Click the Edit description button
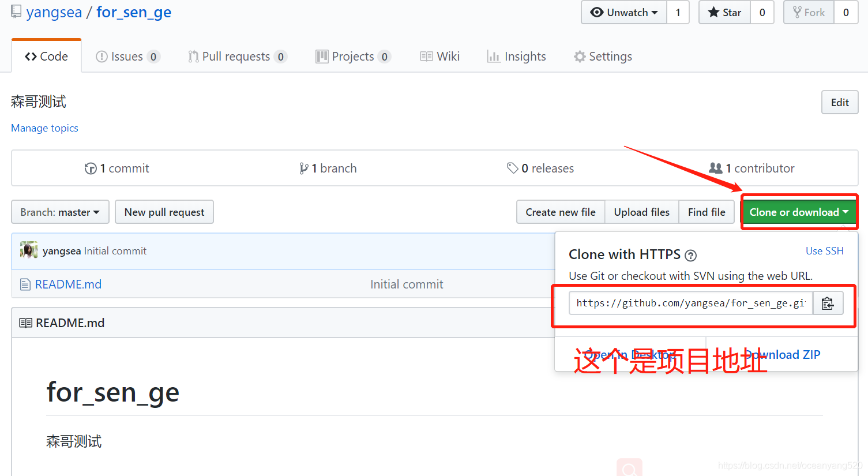Screen dimensions: 868x476 point(840,102)
